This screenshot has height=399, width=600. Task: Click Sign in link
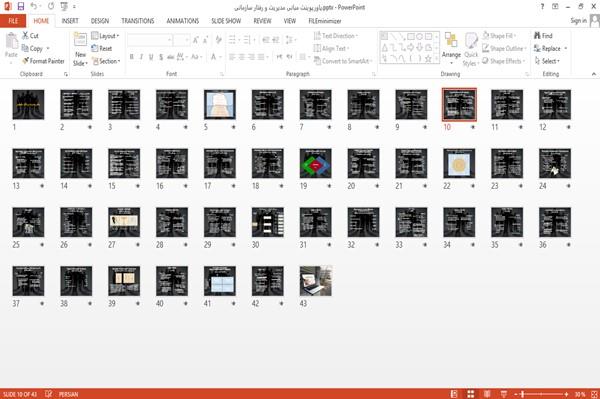(x=578, y=21)
